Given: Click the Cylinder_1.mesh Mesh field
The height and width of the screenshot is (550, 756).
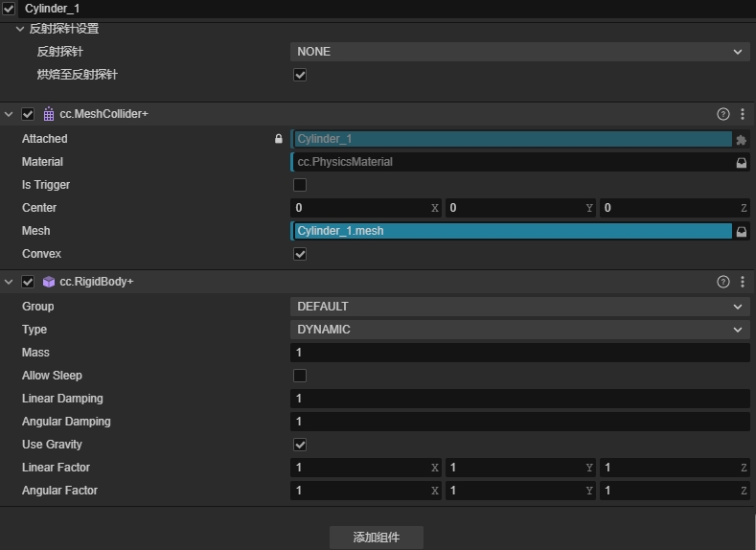Looking at the screenshot, I should click(513, 231).
